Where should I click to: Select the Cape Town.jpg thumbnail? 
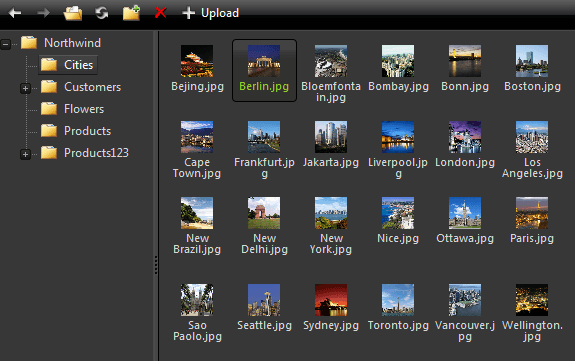(x=197, y=150)
